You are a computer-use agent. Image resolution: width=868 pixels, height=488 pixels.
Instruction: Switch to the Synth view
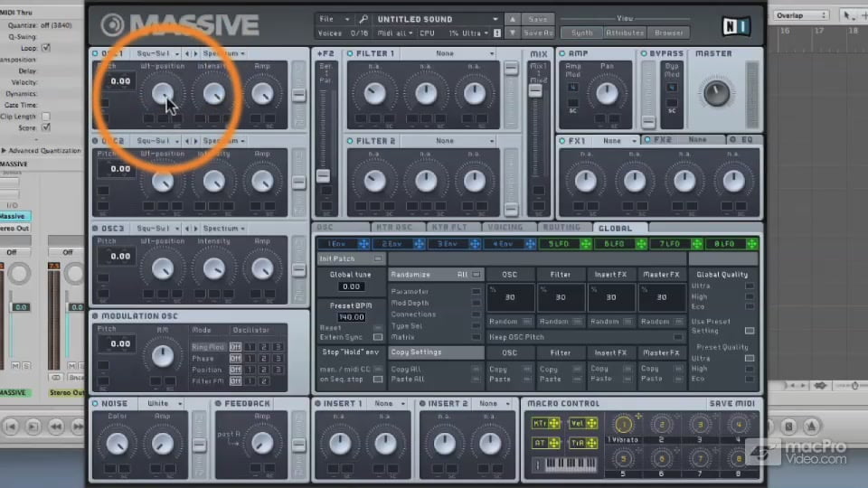(x=581, y=33)
